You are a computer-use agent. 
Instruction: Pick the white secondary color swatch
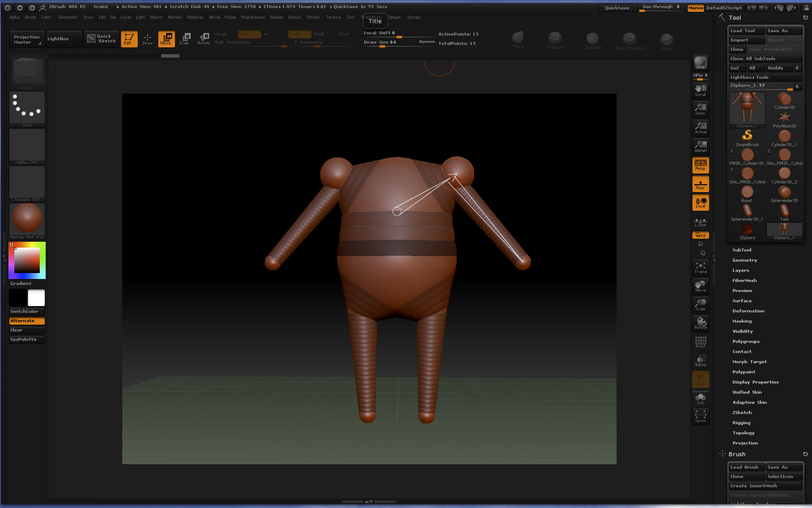pyautogui.click(x=36, y=298)
